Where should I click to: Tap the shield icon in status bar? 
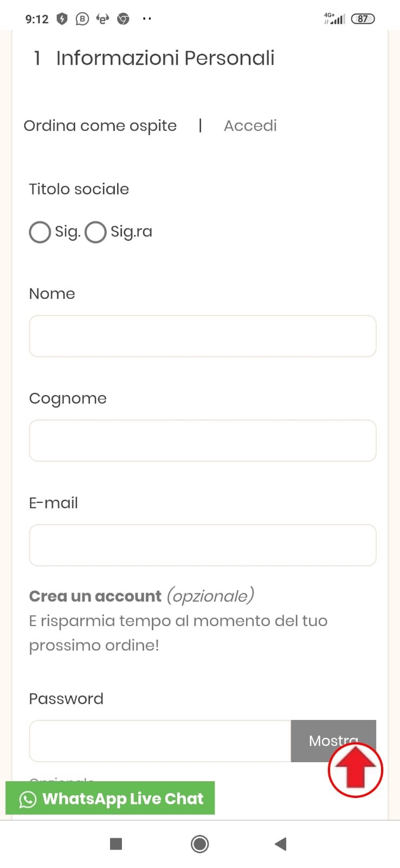point(62,19)
